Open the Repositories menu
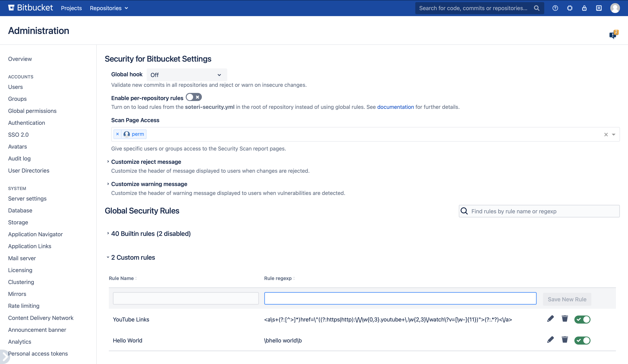This screenshot has width=628, height=364. click(x=109, y=8)
